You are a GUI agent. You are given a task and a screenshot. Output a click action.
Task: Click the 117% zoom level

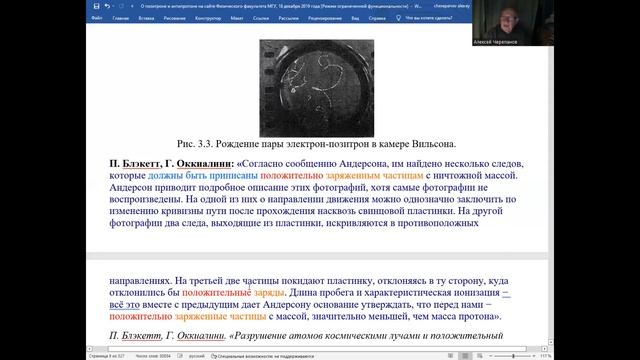(x=545, y=356)
